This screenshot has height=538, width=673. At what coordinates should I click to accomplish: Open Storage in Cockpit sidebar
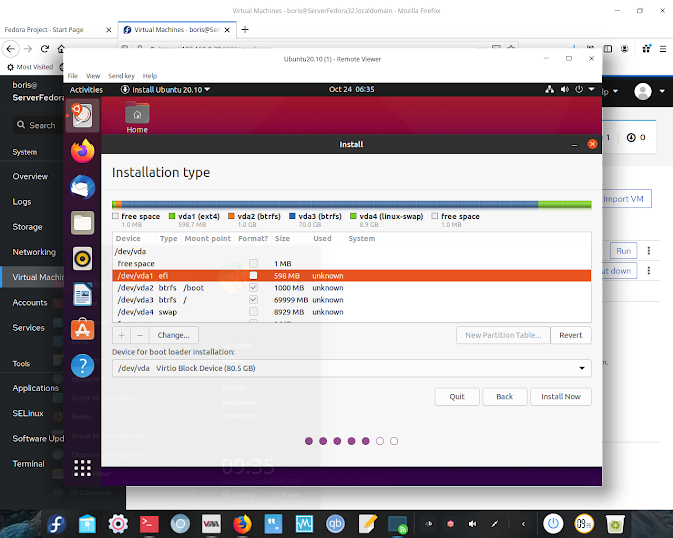27,227
